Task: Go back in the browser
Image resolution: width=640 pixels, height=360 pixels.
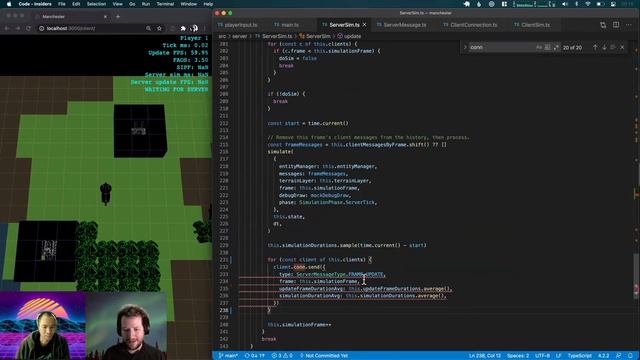Action: 7,28
